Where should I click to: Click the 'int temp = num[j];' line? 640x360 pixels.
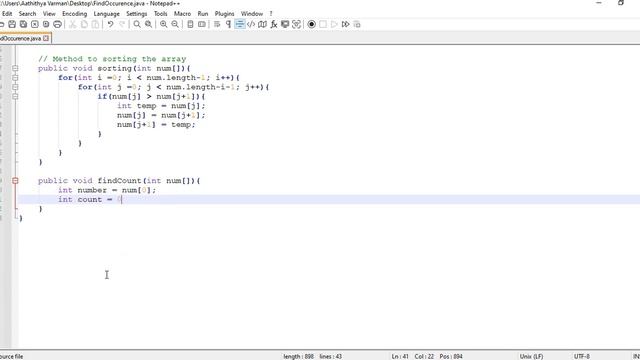coord(161,106)
